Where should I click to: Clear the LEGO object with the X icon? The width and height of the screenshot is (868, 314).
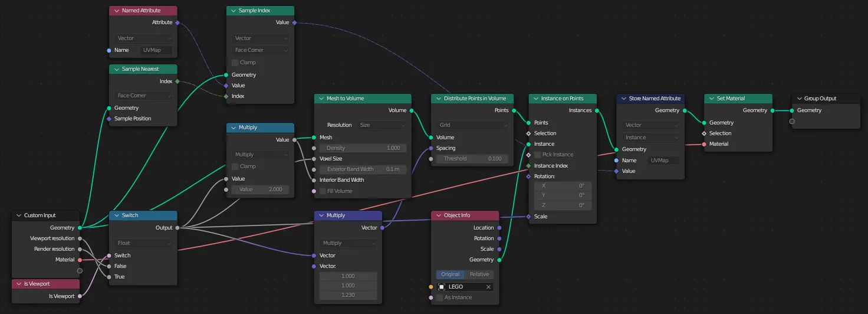point(488,287)
